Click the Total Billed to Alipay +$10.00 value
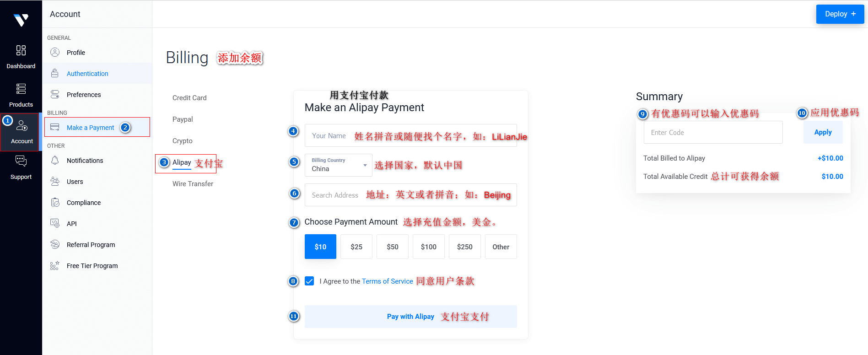The height and width of the screenshot is (355, 868). (x=830, y=158)
